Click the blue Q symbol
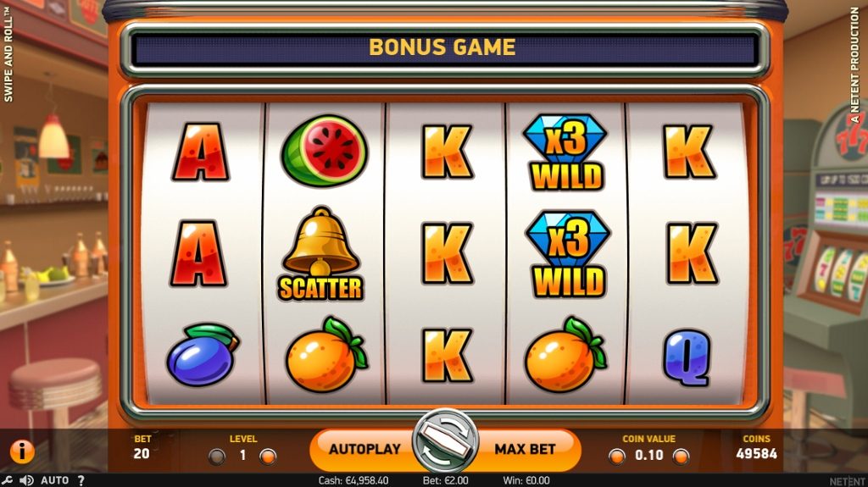Screen dimensions: 868x487 point(687,357)
